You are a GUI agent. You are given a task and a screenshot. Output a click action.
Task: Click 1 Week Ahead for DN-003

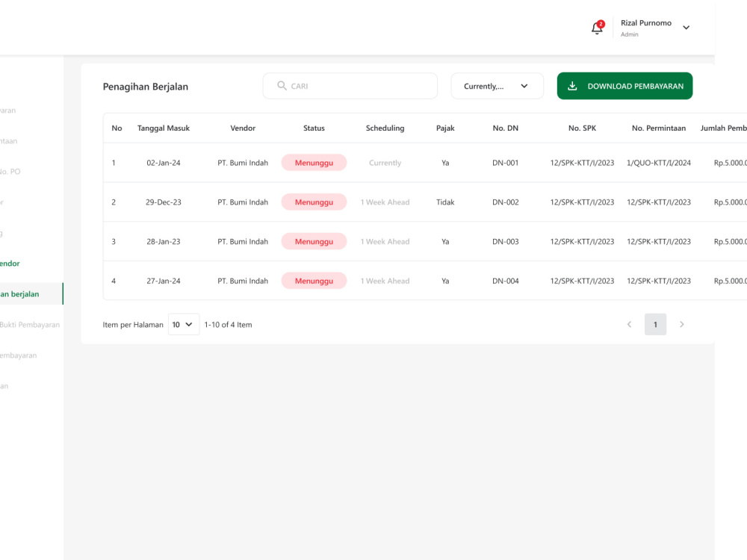tap(385, 241)
